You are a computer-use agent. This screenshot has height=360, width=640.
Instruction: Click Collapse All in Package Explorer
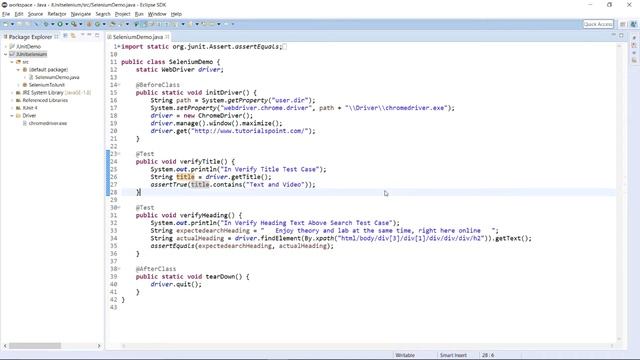pos(65,36)
